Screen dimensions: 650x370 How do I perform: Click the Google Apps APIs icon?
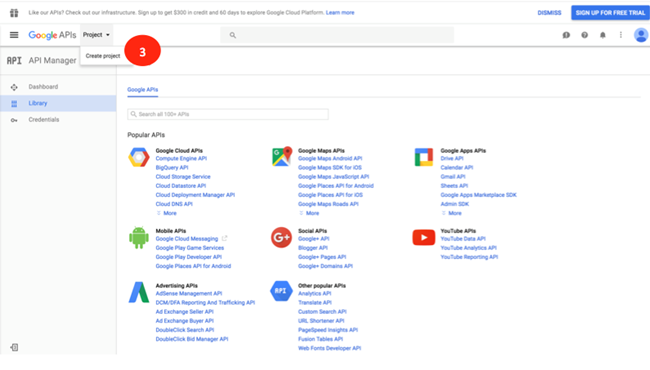(424, 157)
